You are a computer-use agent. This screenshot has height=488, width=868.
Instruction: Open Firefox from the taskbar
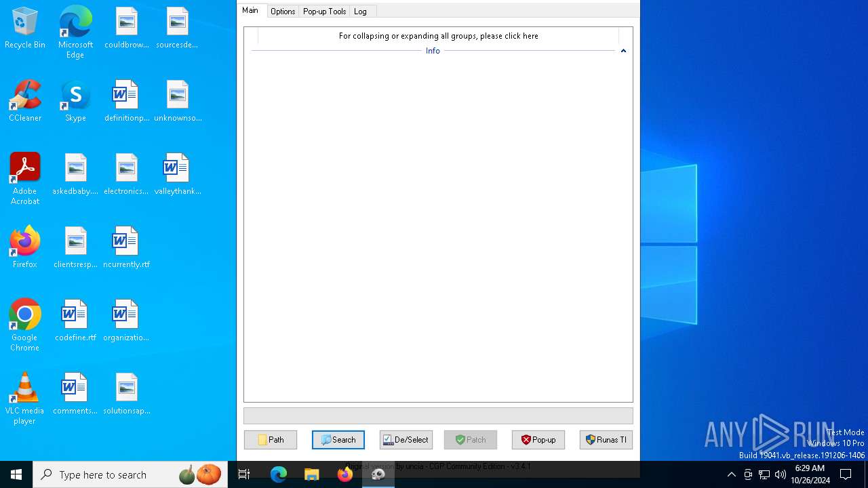[x=345, y=474]
